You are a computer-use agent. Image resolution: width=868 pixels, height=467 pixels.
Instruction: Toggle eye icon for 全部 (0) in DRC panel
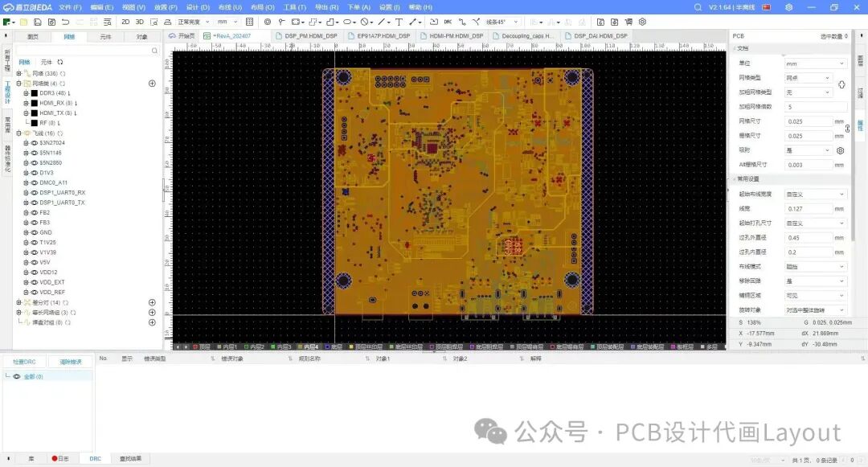tap(17, 376)
